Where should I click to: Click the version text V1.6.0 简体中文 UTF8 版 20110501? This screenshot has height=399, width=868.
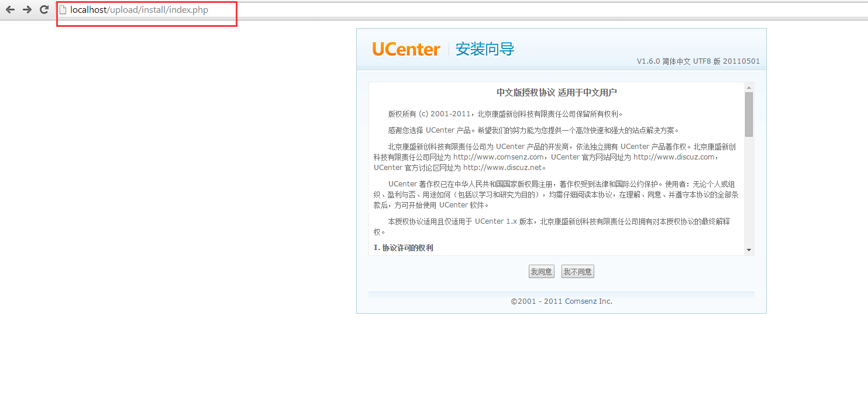coord(698,61)
